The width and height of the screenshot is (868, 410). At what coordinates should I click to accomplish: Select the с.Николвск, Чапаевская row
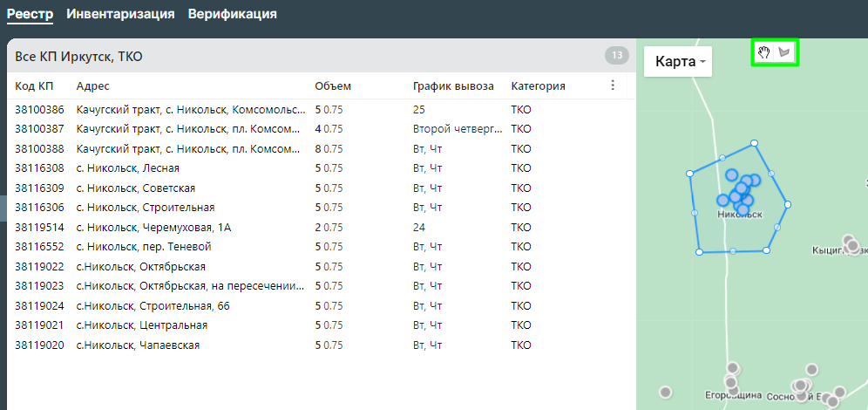(138, 345)
